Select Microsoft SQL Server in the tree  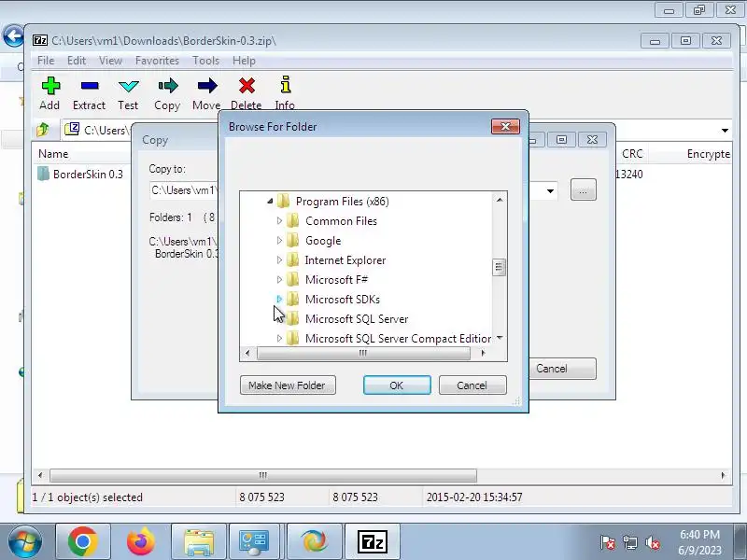pyautogui.click(x=357, y=318)
